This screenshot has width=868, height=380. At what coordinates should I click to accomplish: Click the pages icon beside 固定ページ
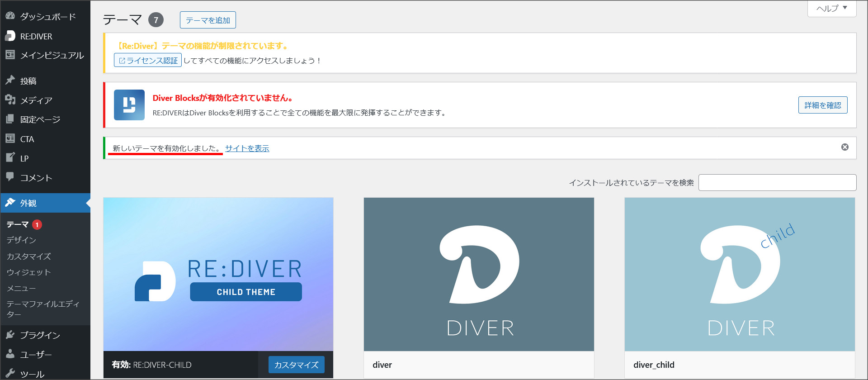coord(10,119)
